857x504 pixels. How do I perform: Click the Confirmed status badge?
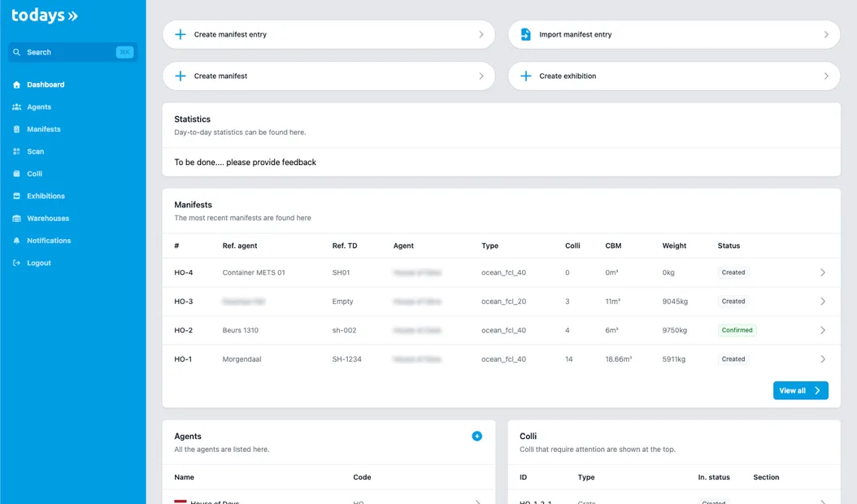[737, 330]
